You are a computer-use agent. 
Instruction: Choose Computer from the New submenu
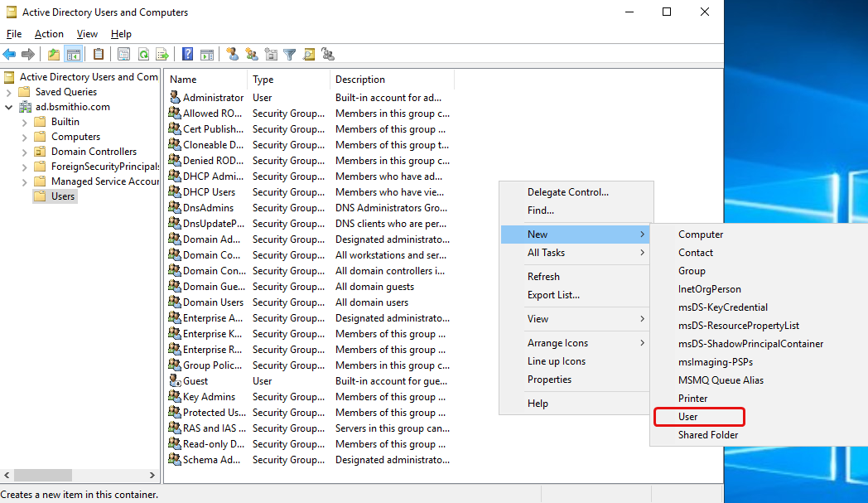(x=701, y=235)
